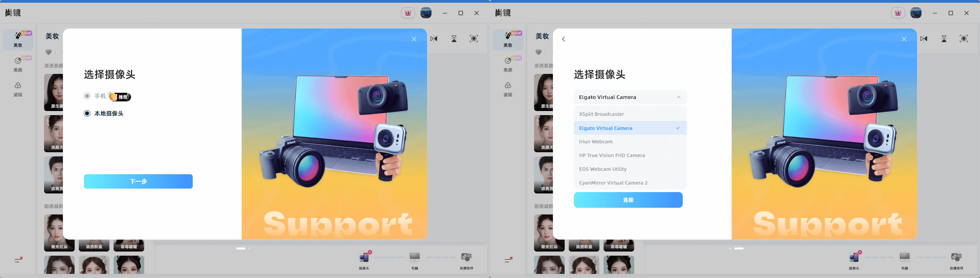Click the 摄像头 status icon in the left window

click(364, 257)
